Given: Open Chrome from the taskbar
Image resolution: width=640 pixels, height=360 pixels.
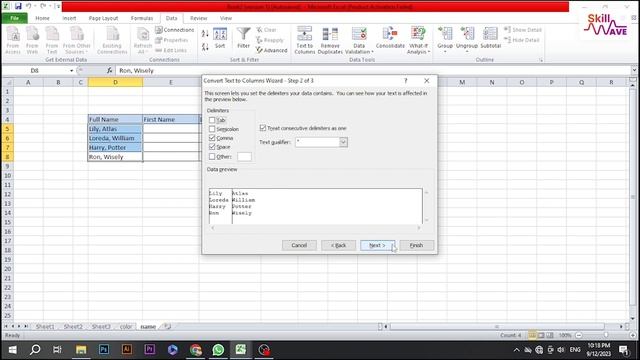Looking at the screenshot, I should pyautogui.click(x=196, y=350).
